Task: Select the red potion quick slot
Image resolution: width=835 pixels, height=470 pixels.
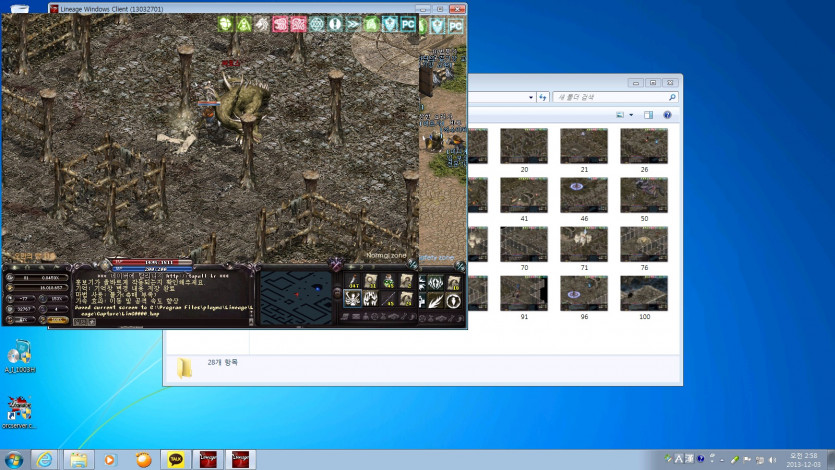Action: click(354, 282)
